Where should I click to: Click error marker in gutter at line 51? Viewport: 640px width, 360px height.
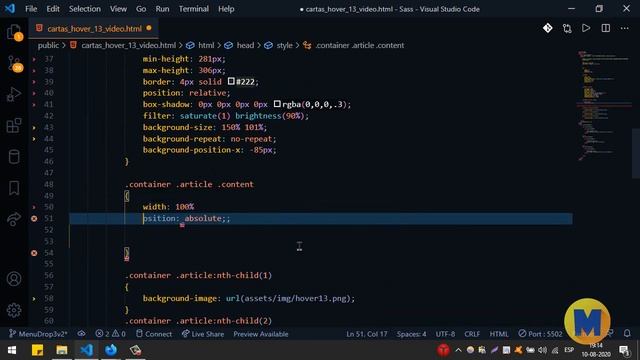click(34, 219)
